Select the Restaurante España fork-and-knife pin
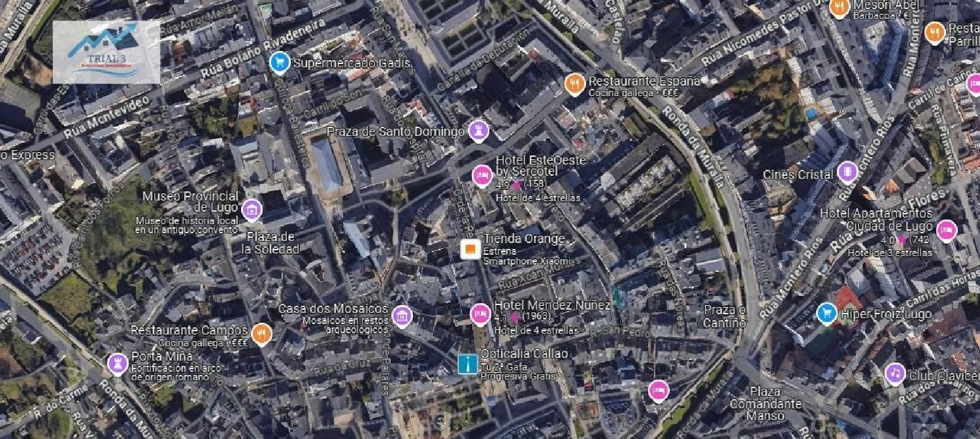Viewport: 980px width, 439px height. (574, 84)
